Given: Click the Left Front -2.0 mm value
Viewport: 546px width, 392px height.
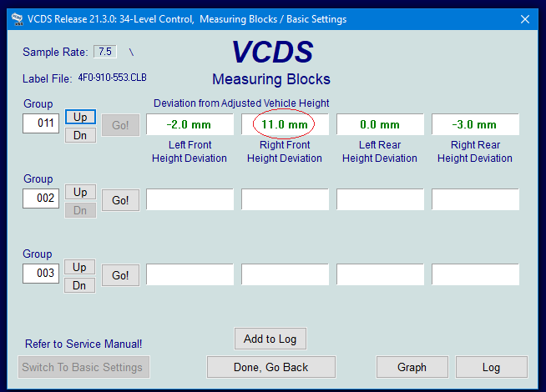Looking at the screenshot, I should click(190, 125).
